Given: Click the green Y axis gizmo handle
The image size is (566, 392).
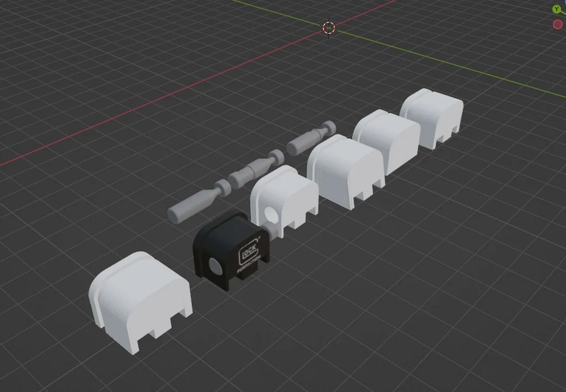Looking at the screenshot, I should tap(556, 9).
